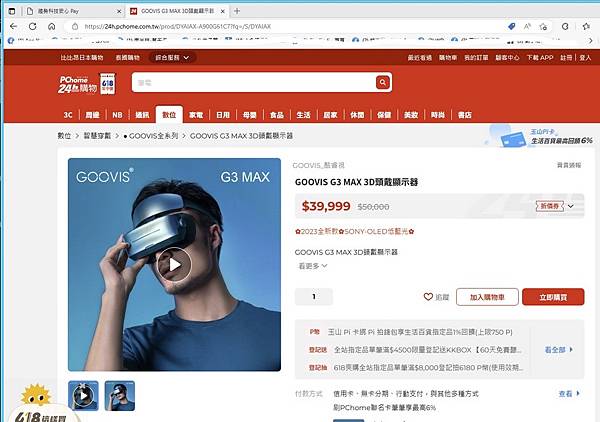Viewport: 600px width, 422px height.
Task: Switch to the first browser tab labeled Pay
Action: tap(73, 11)
